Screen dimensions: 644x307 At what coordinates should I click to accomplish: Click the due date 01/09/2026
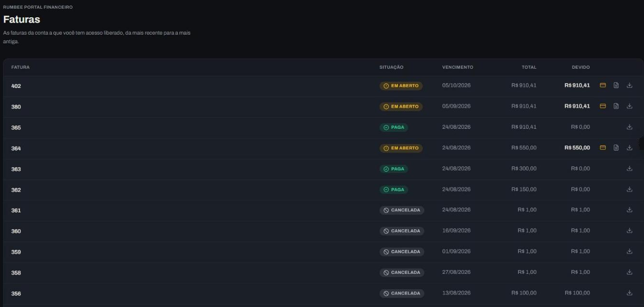point(457,251)
